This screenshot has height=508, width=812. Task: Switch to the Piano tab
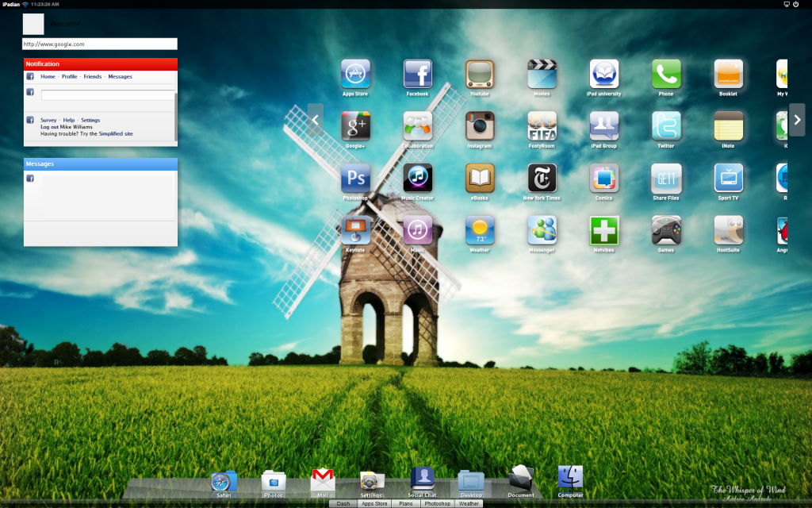tap(406, 503)
